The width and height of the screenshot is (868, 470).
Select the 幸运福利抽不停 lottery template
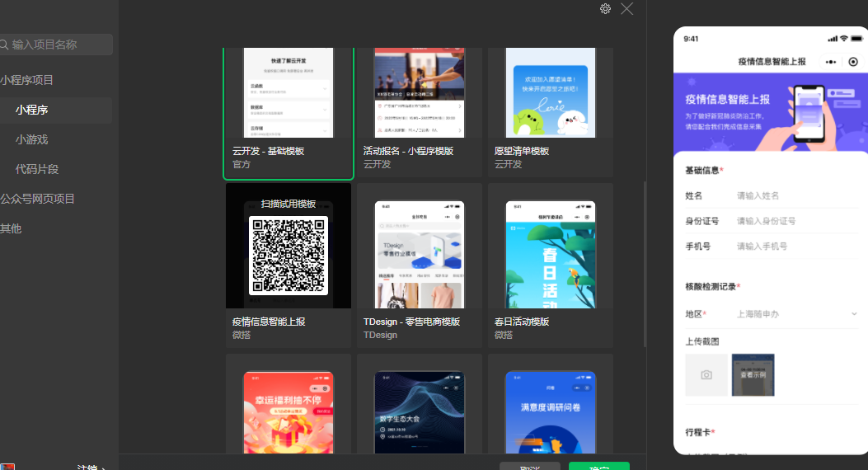[x=289, y=412]
